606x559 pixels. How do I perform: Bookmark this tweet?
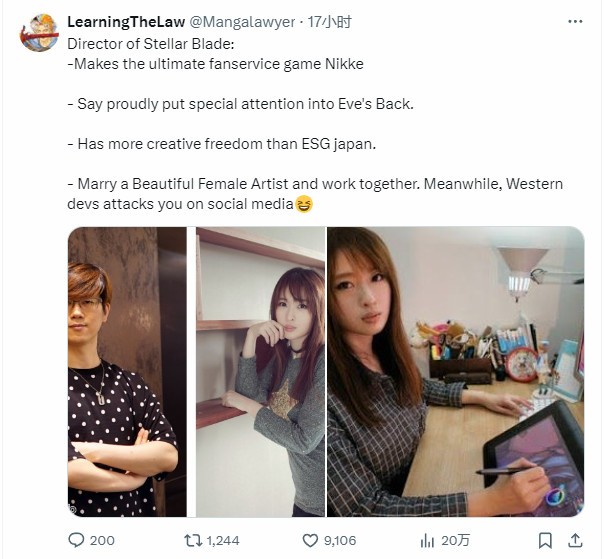tap(546, 540)
